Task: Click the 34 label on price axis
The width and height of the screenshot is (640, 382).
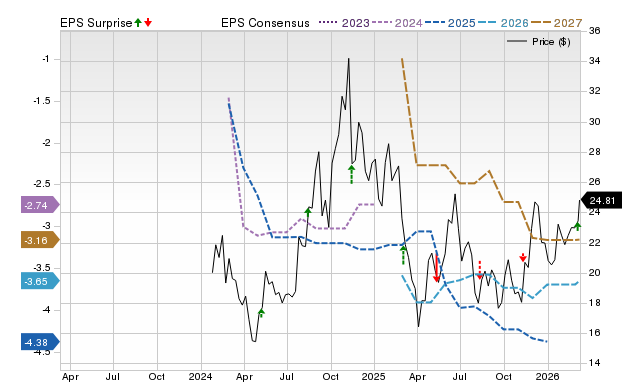Action: (594, 61)
